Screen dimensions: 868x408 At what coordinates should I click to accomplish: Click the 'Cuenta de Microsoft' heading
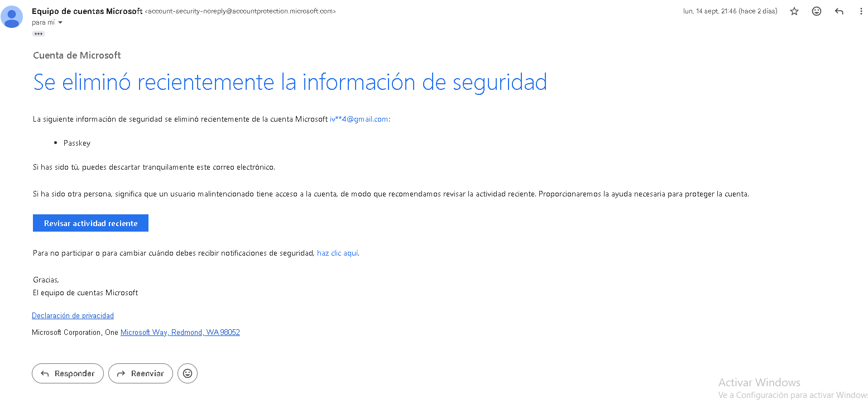pyautogui.click(x=77, y=55)
